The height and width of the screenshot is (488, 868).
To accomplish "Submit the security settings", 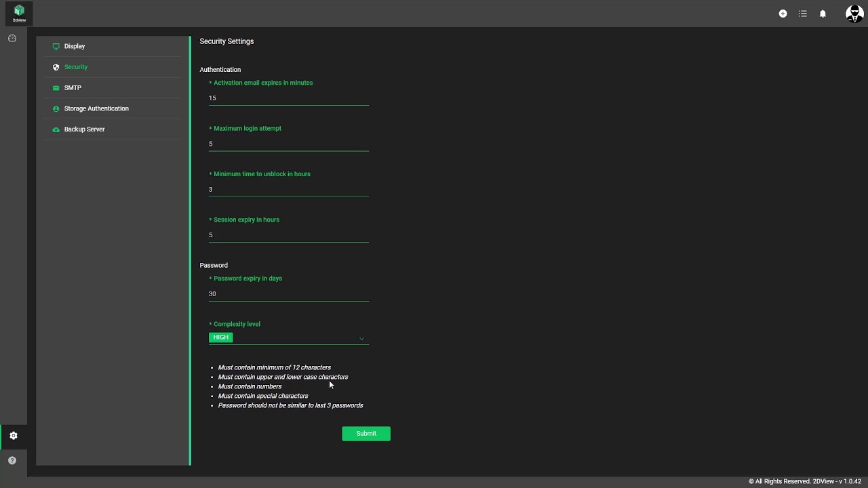I will point(366,434).
